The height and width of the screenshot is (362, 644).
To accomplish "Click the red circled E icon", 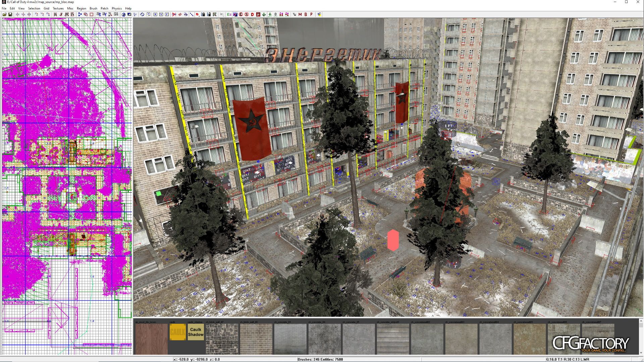I will click(241, 14).
